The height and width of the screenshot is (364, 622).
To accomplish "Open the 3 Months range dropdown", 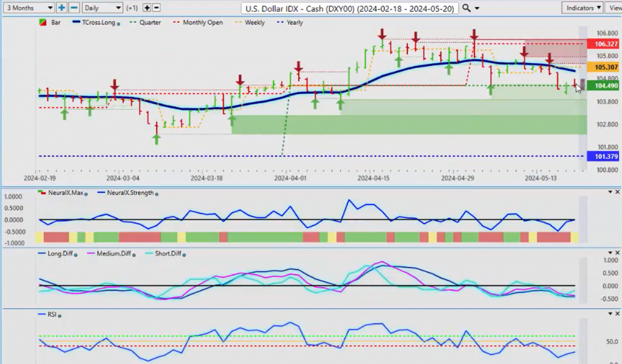I will [27, 8].
